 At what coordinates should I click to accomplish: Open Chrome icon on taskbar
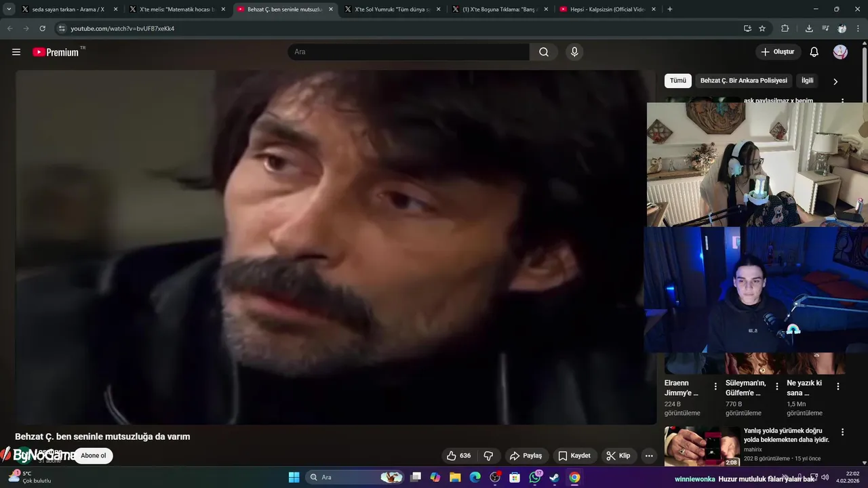click(574, 477)
